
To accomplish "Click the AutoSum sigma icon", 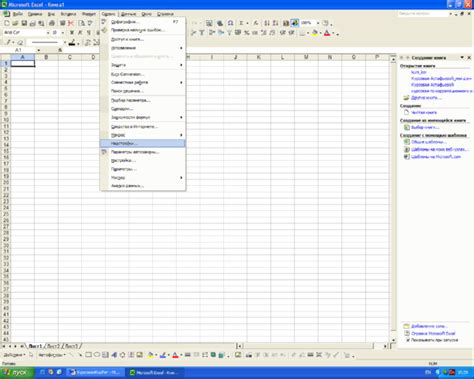I will coord(241,23).
